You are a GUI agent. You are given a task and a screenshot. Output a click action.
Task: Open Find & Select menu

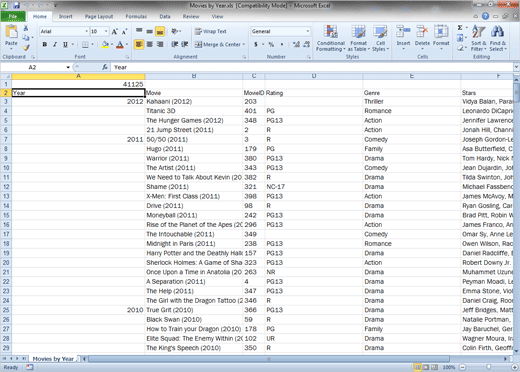pyautogui.click(x=498, y=38)
